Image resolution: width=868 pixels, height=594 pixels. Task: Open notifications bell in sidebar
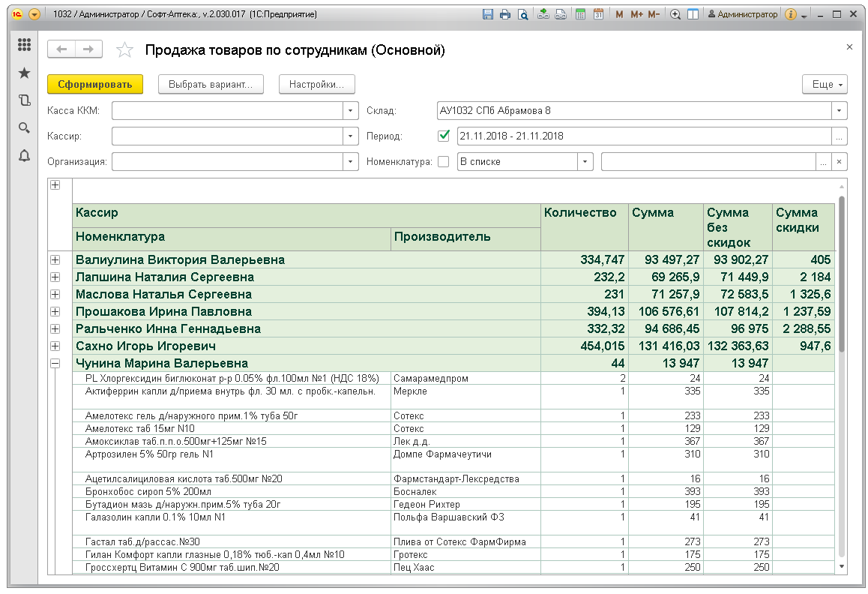pos(24,155)
